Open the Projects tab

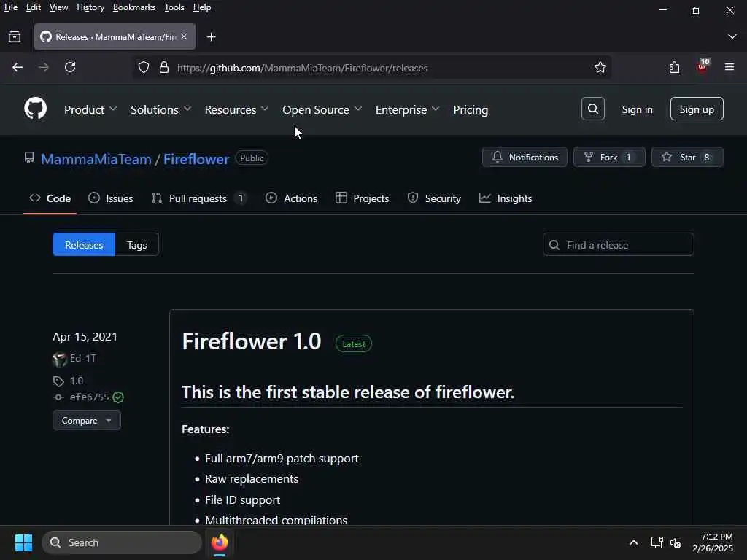tap(362, 198)
